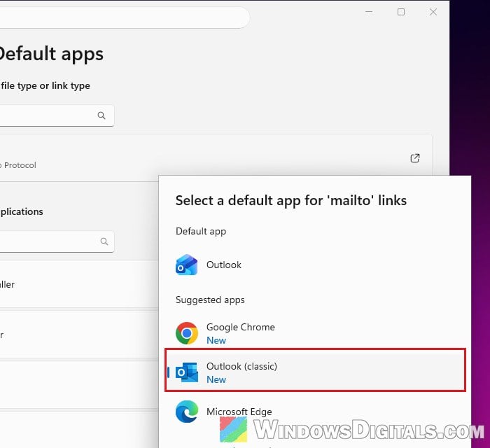Minimize the Settings window
Image resolution: width=490 pixels, height=448 pixels.
(x=369, y=12)
